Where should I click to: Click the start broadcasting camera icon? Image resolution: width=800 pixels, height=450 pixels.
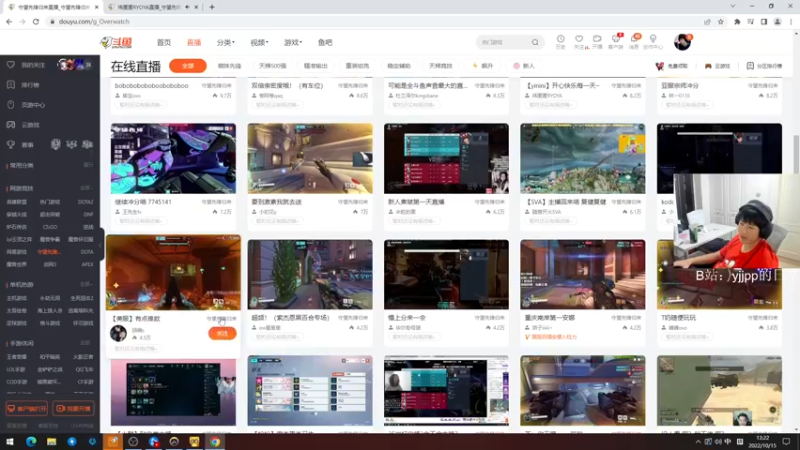(597, 42)
